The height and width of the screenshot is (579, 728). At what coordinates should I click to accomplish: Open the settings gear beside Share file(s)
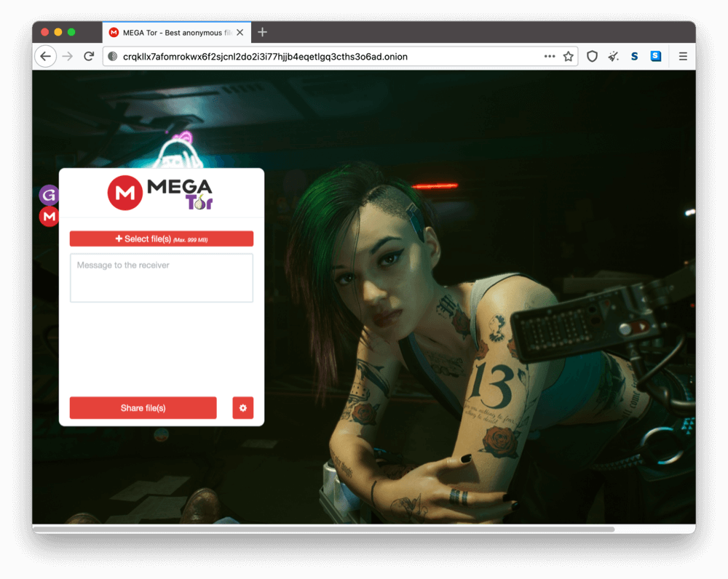point(242,408)
